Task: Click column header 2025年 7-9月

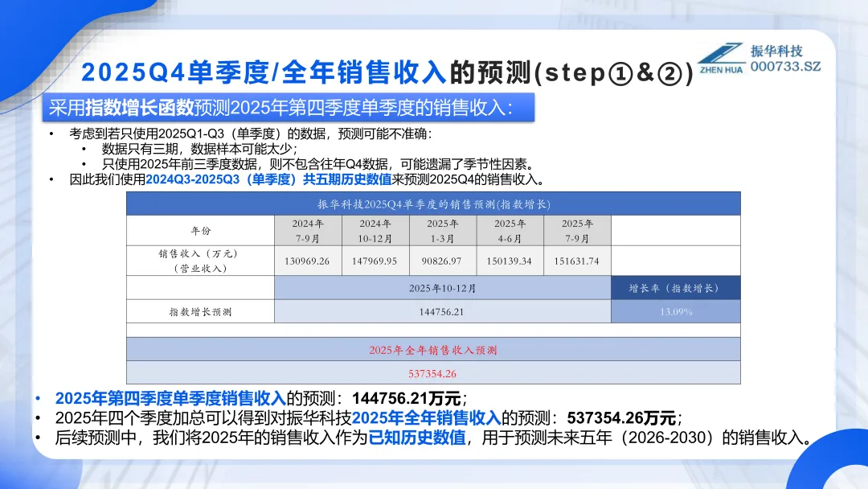Action: click(x=577, y=230)
